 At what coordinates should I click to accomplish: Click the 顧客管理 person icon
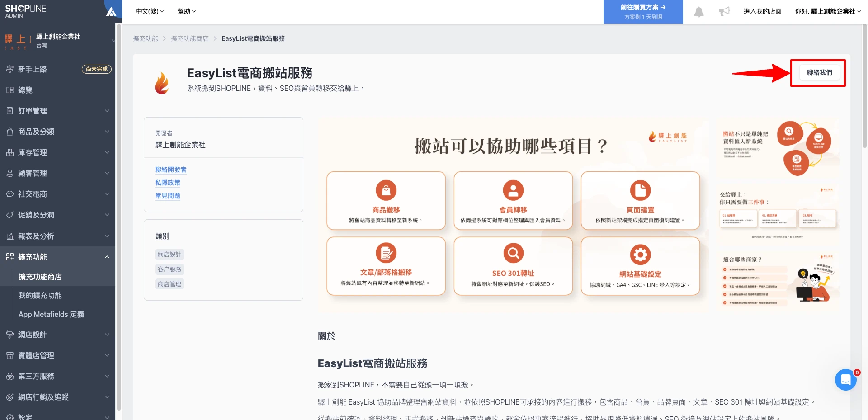click(9, 173)
